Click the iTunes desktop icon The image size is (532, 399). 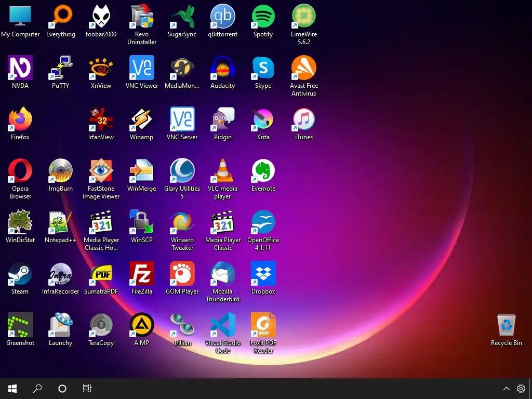[303, 119]
